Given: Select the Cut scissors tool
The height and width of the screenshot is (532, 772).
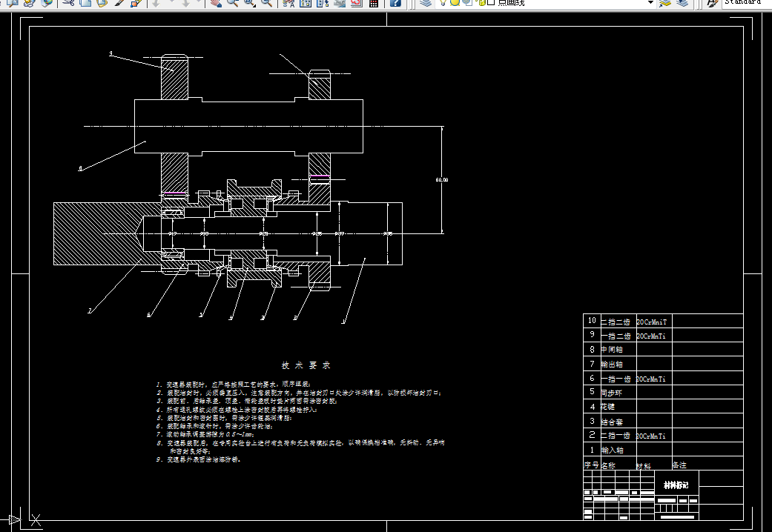Looking at the screenshot, I should point(68,4).
